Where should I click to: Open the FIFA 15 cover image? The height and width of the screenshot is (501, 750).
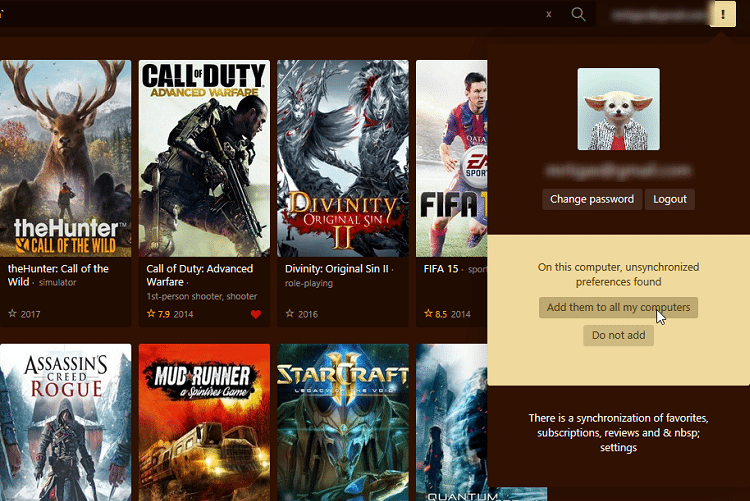452,158
